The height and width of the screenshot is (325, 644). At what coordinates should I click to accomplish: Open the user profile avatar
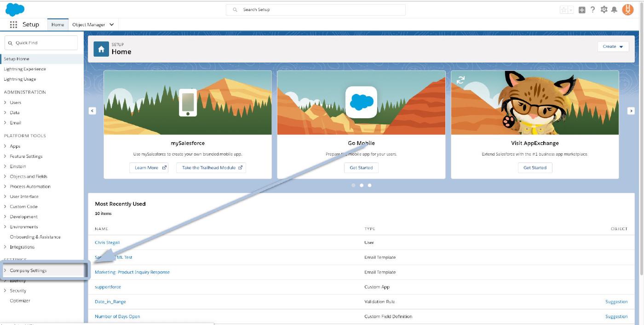tap(627, 10)
